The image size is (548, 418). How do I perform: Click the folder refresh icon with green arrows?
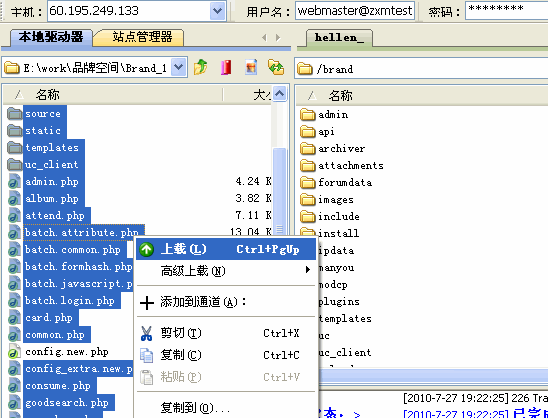pyautogui.click(x=276, y=67)
